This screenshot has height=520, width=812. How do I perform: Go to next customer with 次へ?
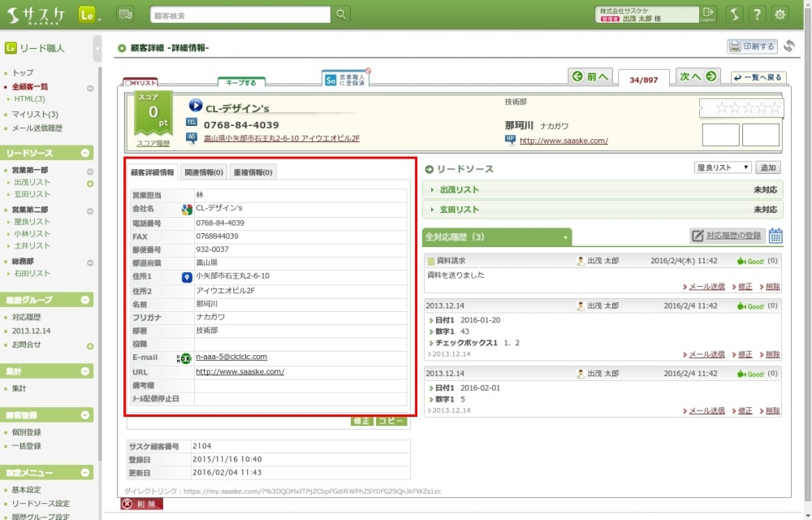click(698, 76)
